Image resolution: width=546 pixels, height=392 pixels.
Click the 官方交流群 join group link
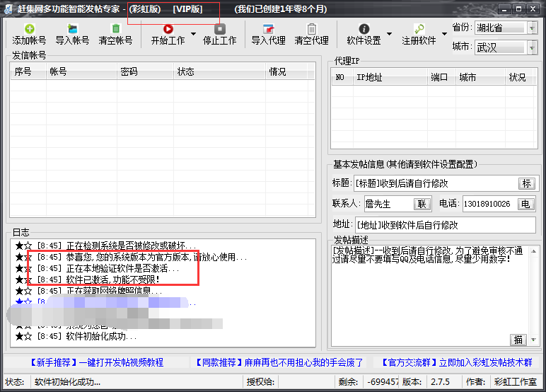[x=456, y=362]
